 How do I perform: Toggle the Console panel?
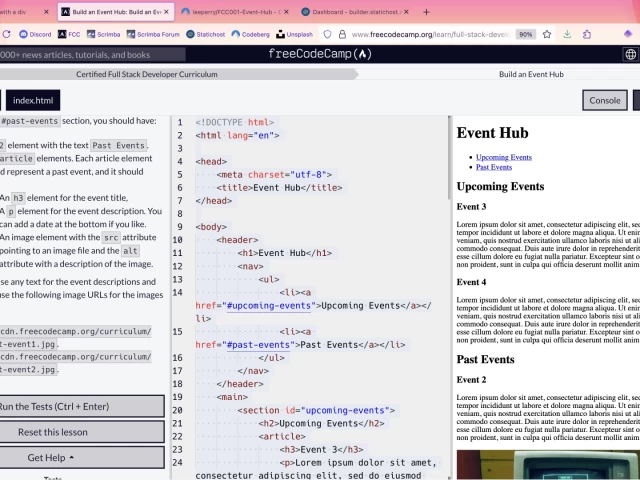(x=604, y=100)
